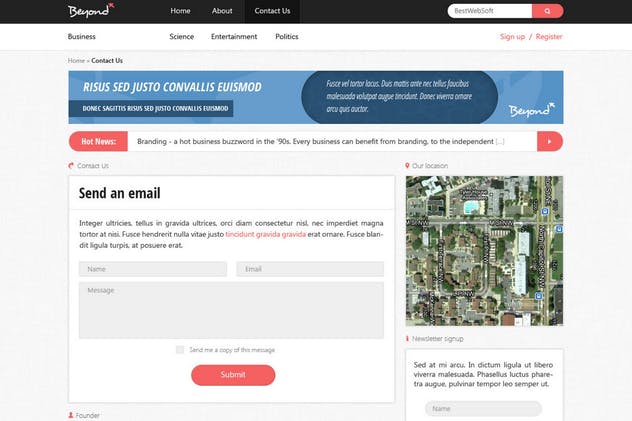
Task: Click the Register link
Action: pos(549,37)
